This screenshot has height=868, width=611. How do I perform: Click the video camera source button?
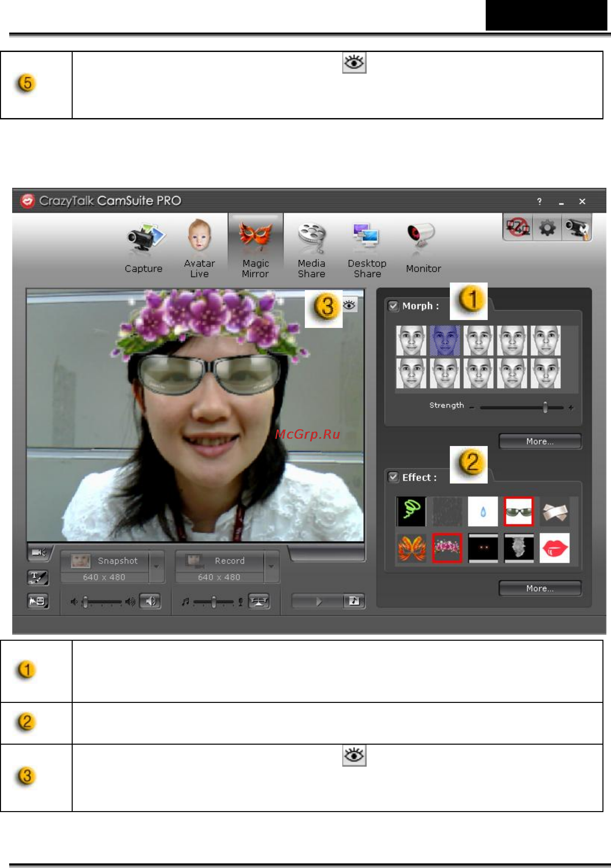coord(39,553)
